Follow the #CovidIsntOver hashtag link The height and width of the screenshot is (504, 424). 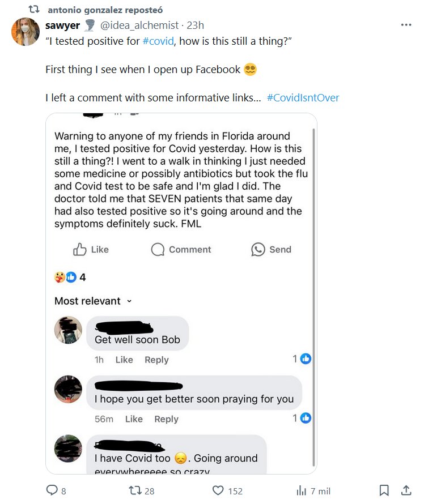click(303, 98)
